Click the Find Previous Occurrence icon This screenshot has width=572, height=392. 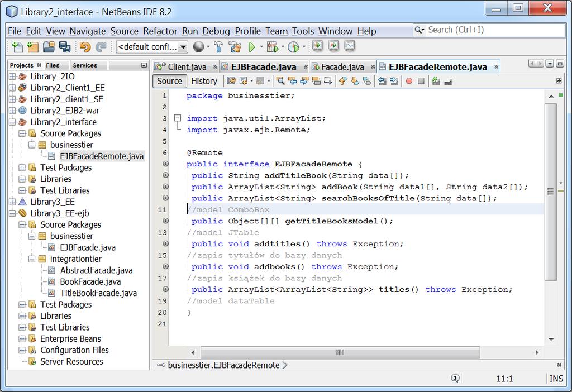point(292,81)
